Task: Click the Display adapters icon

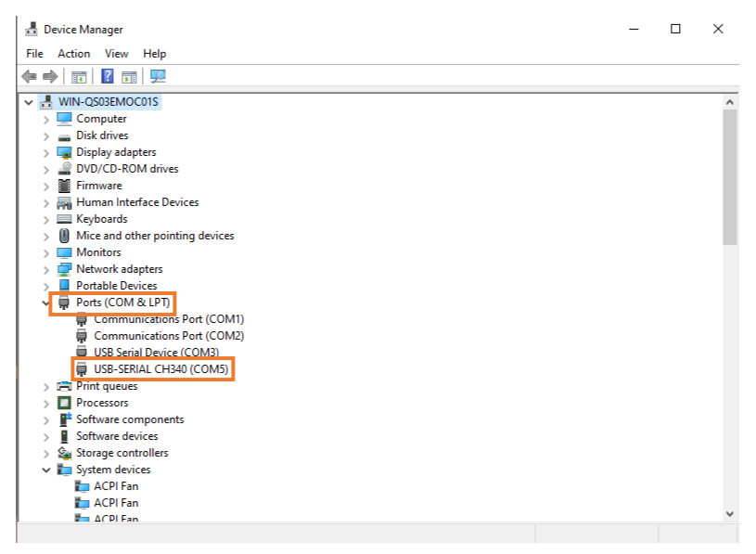Action: (64, 152)
